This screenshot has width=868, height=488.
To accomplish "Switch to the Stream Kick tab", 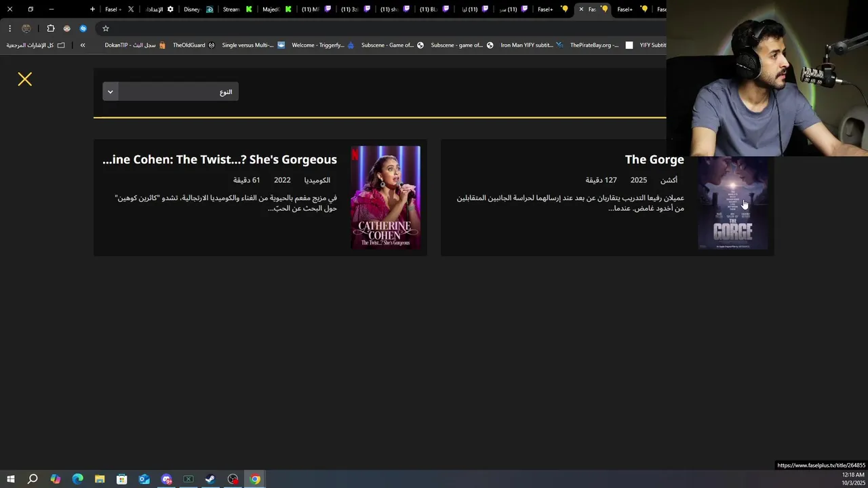I will tap(238, 9).
